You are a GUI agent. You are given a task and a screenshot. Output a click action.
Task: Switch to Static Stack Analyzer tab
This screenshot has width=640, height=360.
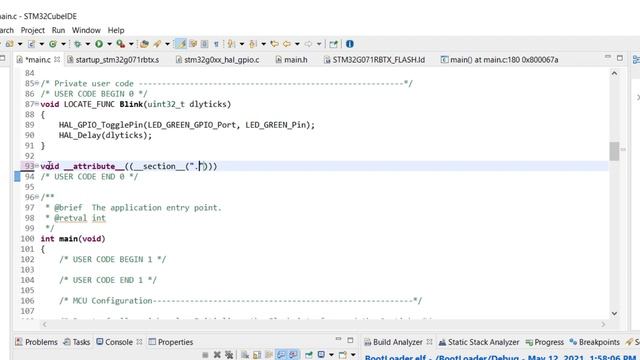coord(478,342)
